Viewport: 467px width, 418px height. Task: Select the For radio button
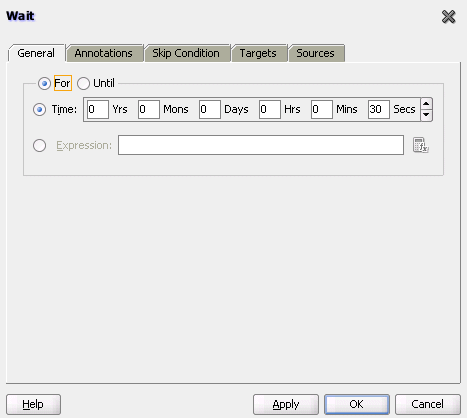click(44, 83)
